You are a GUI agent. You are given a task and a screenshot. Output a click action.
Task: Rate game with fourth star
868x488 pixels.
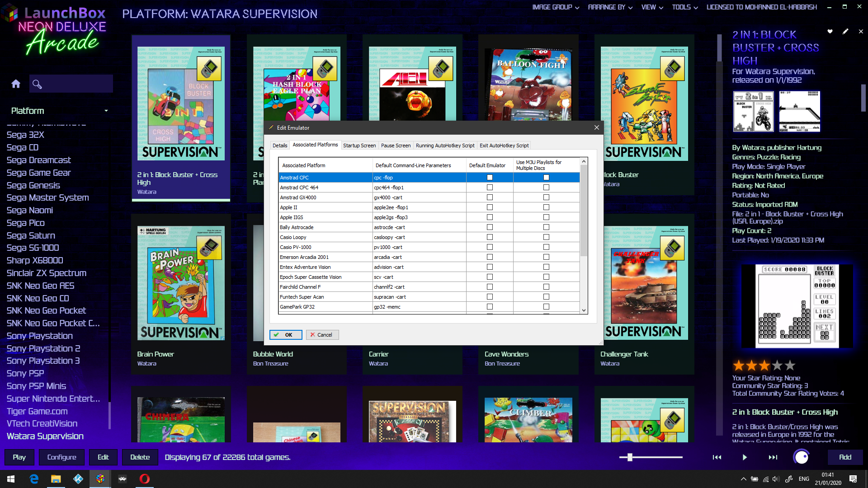[777, 365]
